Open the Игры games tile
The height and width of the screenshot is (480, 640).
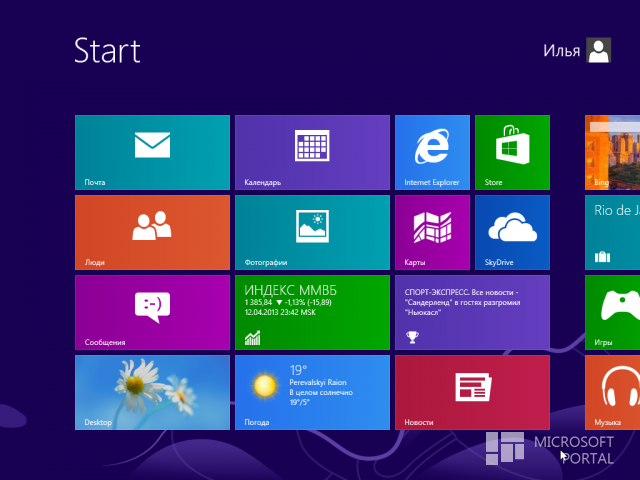612,312
